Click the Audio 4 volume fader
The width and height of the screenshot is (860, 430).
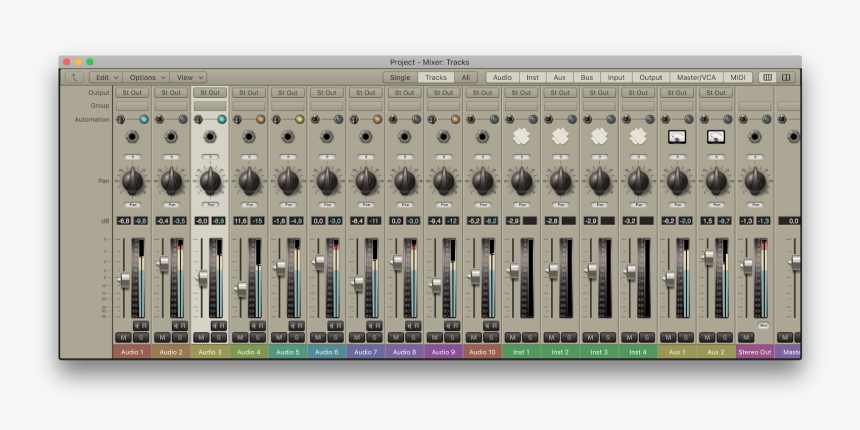(240, 288)
